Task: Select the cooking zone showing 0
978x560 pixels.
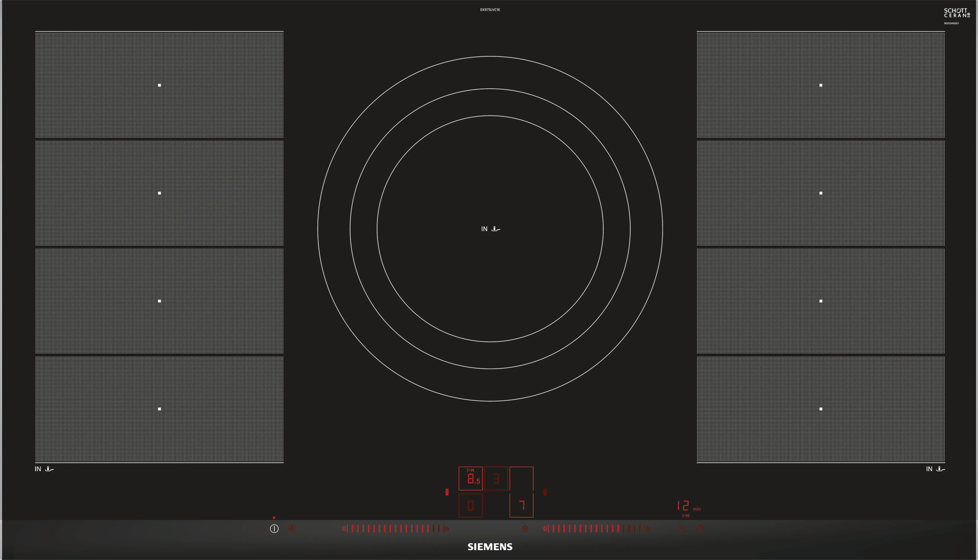Action: click(x=470, y=505)
